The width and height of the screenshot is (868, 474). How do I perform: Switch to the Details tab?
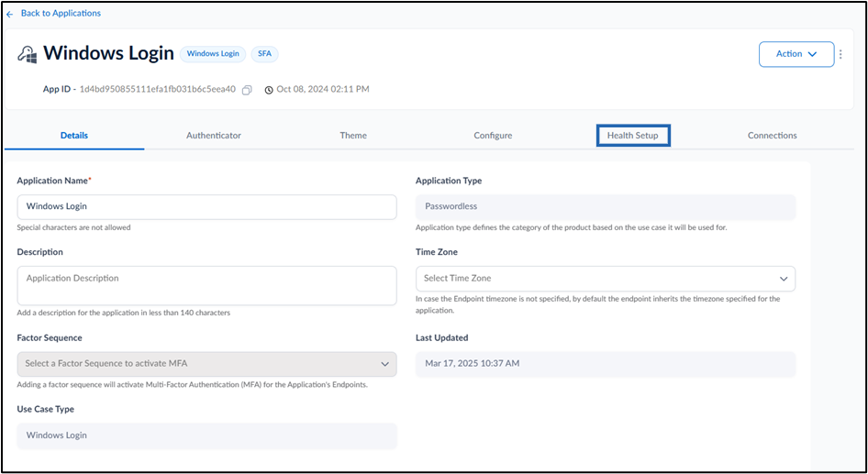[74, 136]
